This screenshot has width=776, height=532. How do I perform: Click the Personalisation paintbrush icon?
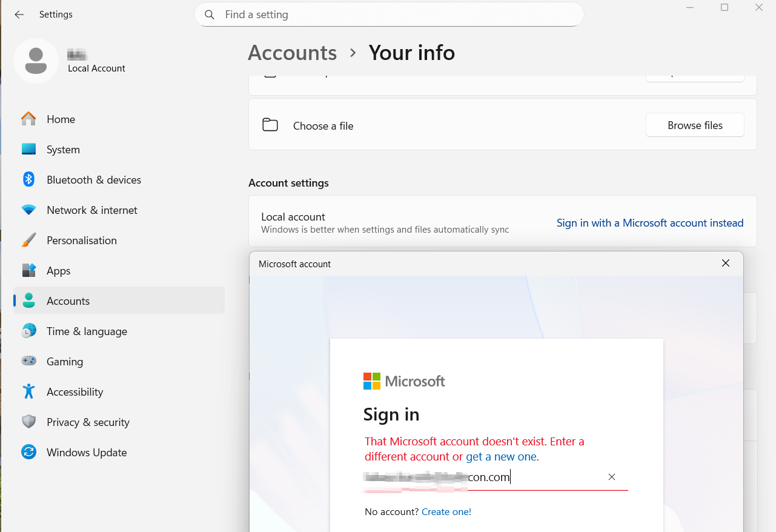point(28,241)
